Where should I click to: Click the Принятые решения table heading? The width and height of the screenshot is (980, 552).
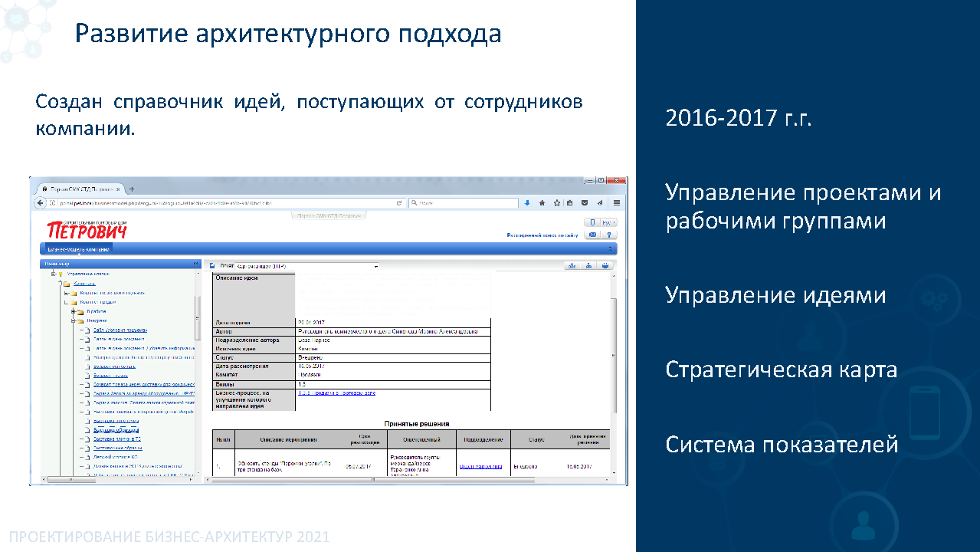point(416,423)
